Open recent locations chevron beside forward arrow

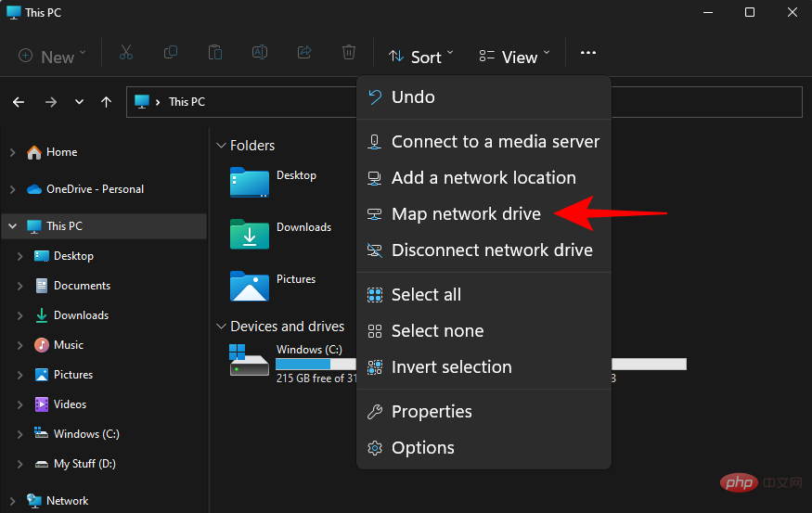point(79,102)
